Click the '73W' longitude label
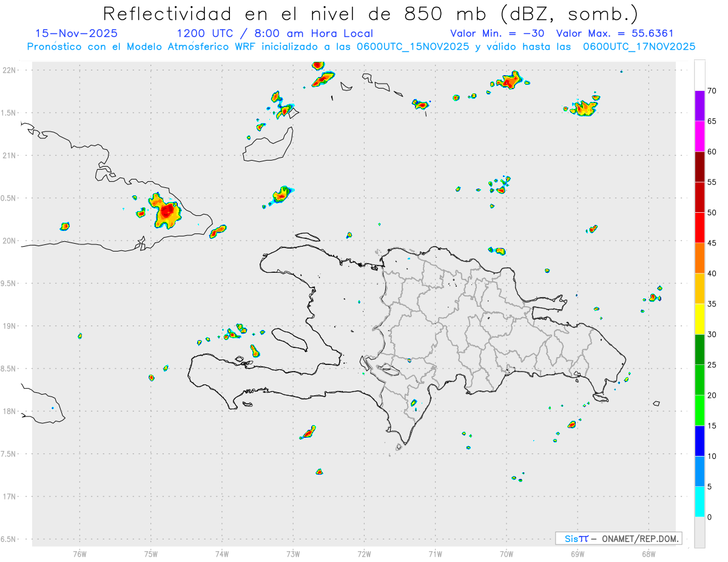 coord(293,554)
